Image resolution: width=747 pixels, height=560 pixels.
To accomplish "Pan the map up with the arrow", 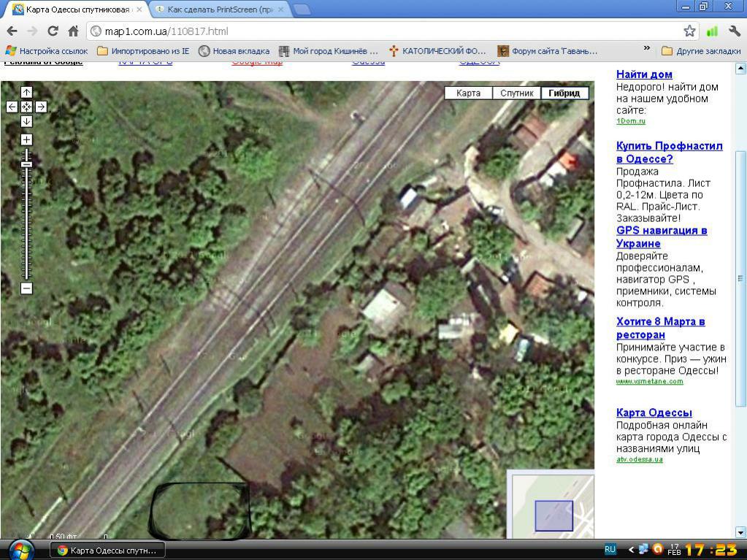I will [26, 93].
